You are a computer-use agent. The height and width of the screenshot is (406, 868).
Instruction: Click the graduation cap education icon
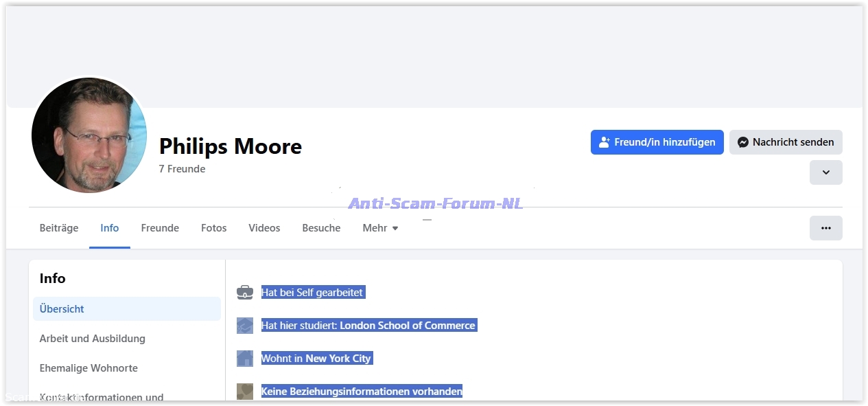point(245,326)
